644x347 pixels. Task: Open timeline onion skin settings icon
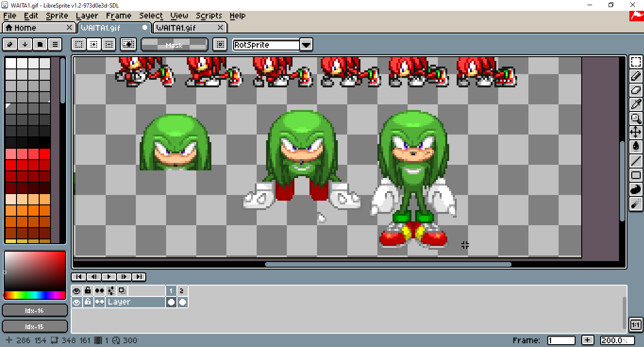pyautogui.click(x=111, y=290)
